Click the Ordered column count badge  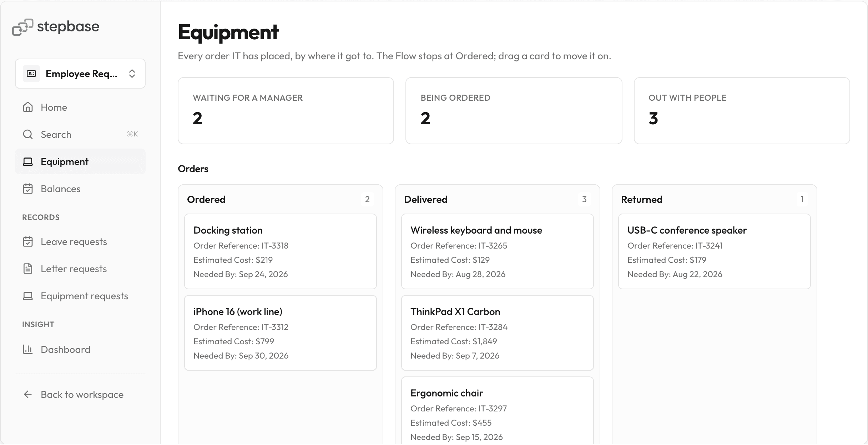[x=367, y=199]
